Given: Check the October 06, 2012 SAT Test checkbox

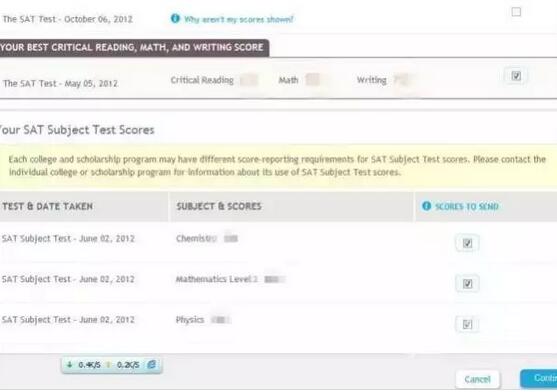Looking at the screenshot, I should click(x=516, y=12).
